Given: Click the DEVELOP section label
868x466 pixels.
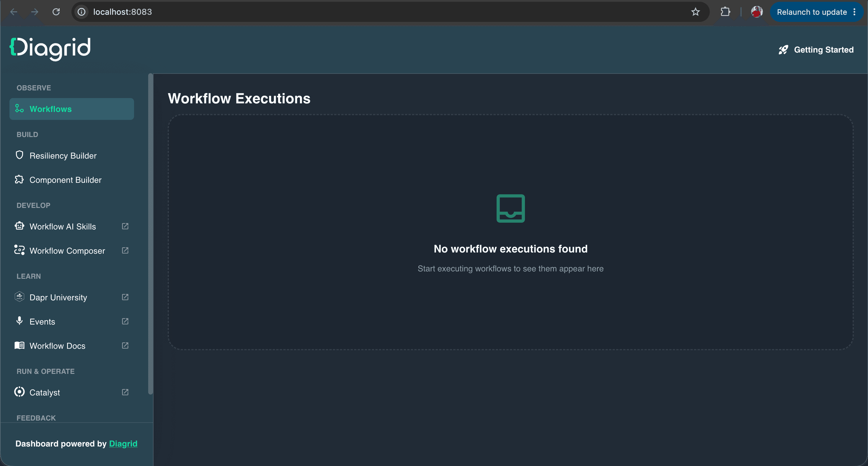Looking at the screenshot, I should coord(33,205).
